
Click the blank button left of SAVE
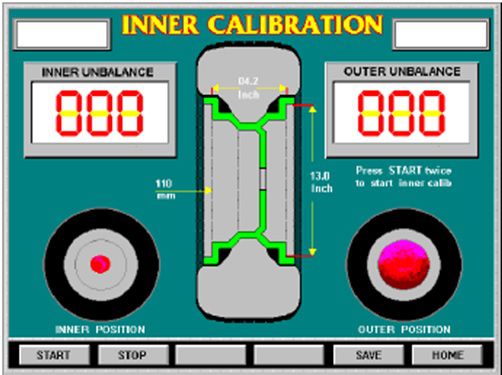pos(289,355)
